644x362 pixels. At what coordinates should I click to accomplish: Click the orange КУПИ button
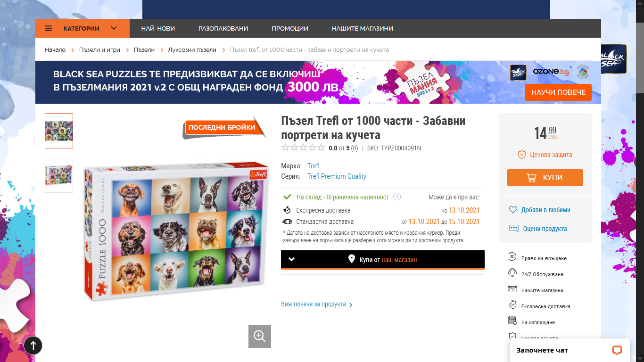click(x=545, y=178)
